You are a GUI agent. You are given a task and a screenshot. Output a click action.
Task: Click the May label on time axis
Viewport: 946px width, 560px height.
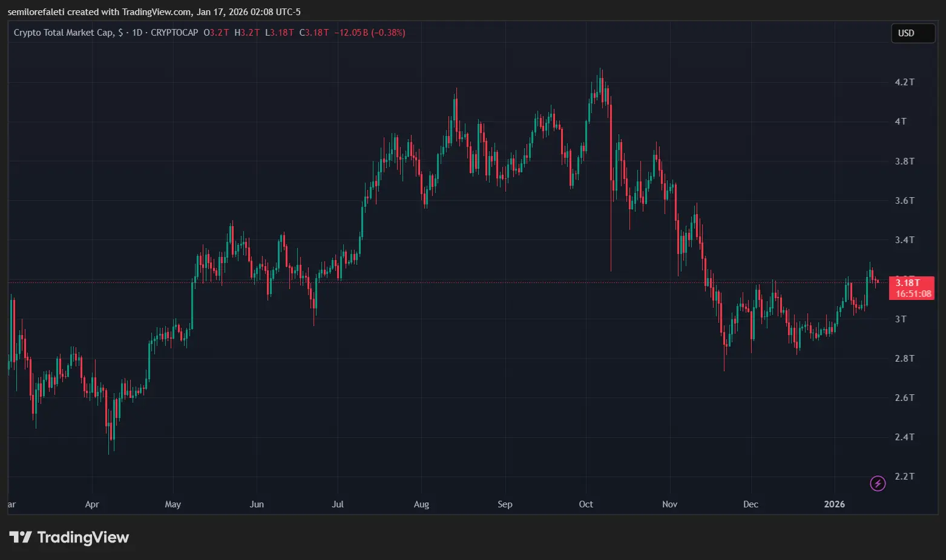click(x=173, y=504)
